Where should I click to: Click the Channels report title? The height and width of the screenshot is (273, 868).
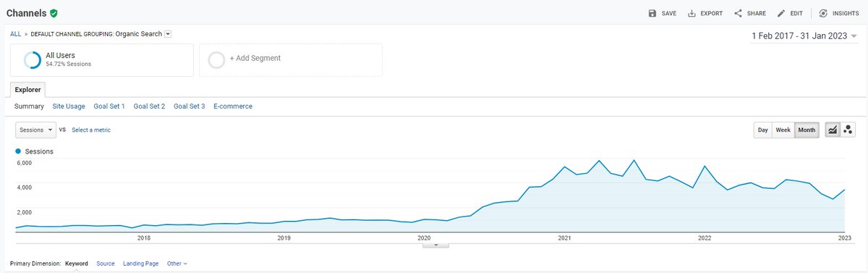click(26, 13)
